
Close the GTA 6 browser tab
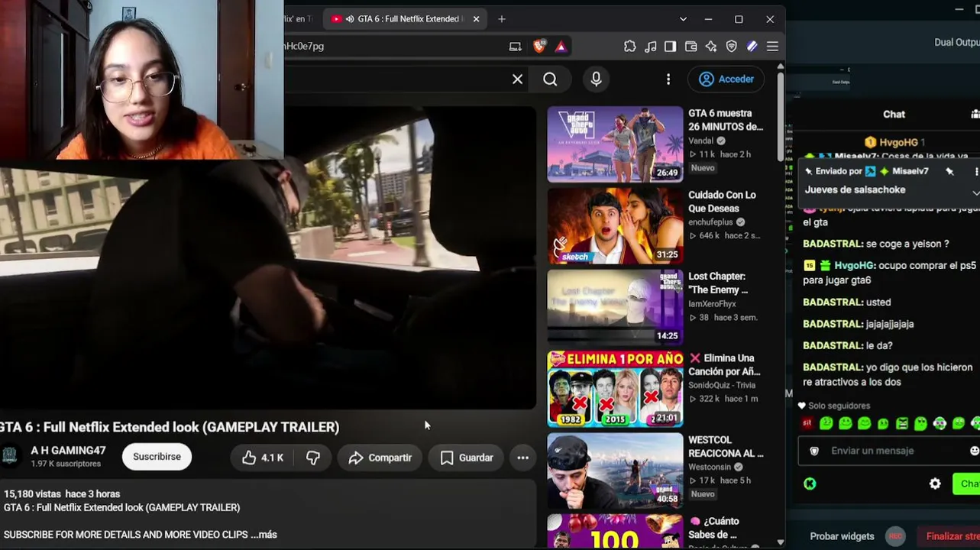[x=476, y=19]
